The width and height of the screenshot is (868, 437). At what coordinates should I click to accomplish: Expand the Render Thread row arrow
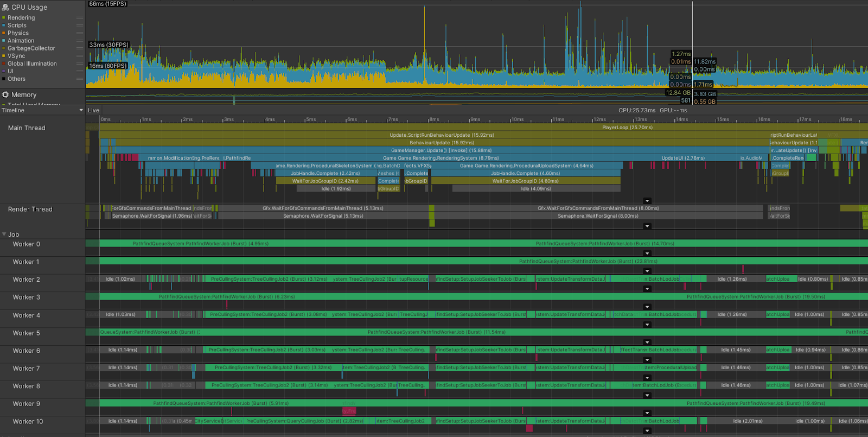[647, 226]
